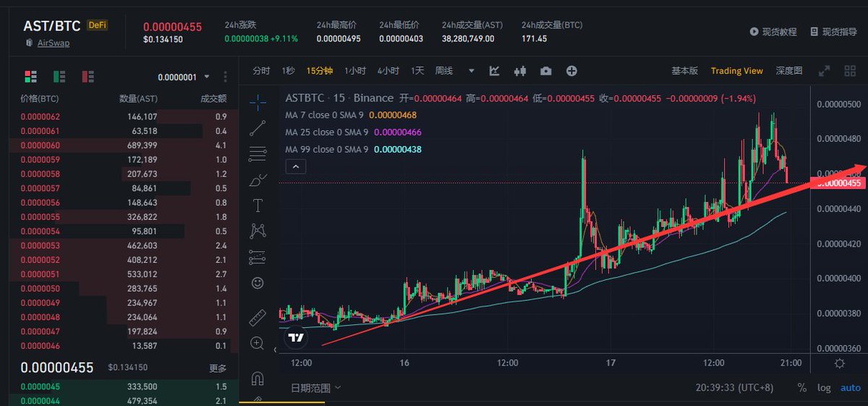Collapse the indicator legend with chevron

[297, 166]
